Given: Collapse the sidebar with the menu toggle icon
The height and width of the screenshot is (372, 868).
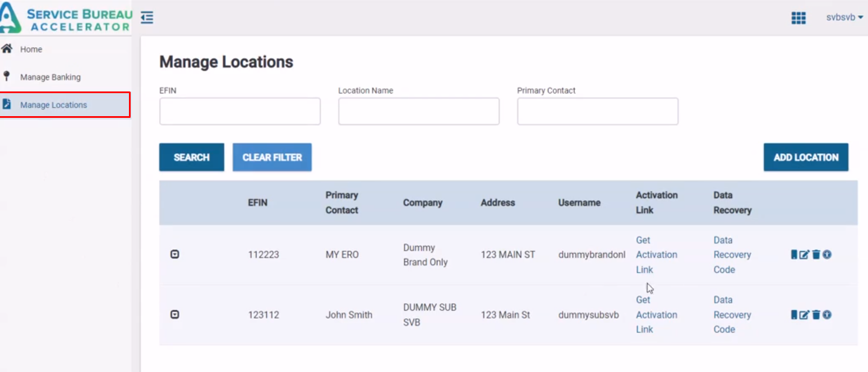Looking at the screenshot, I should pyautogui.click(x=147, y=18).
